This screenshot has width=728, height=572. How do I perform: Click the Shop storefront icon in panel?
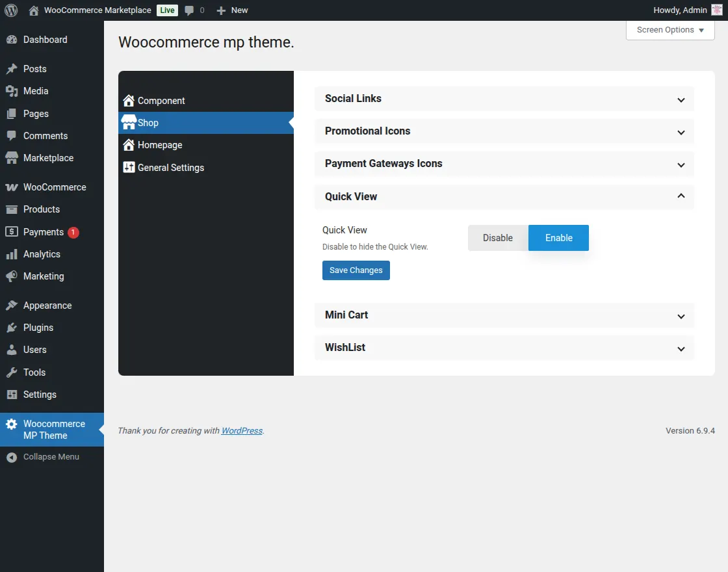point(129,122)
